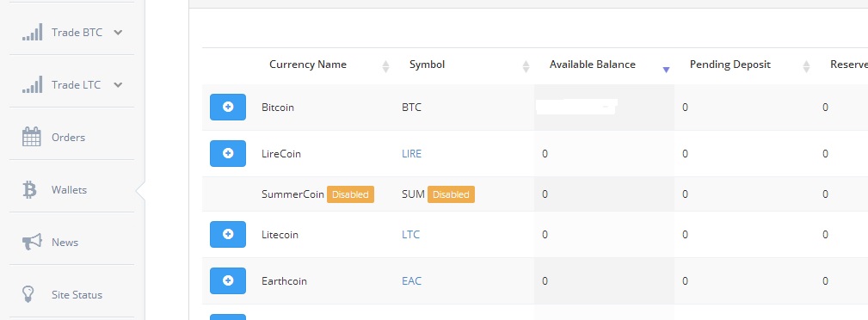868x320 pixels.
Task: Click the calendar icon for Orders
Action: click(32, 137)
